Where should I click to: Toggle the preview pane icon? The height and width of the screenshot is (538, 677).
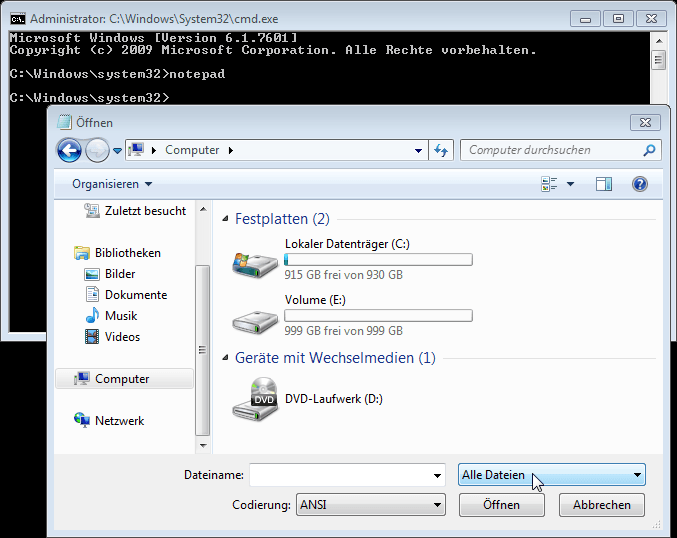coord(604,184)
